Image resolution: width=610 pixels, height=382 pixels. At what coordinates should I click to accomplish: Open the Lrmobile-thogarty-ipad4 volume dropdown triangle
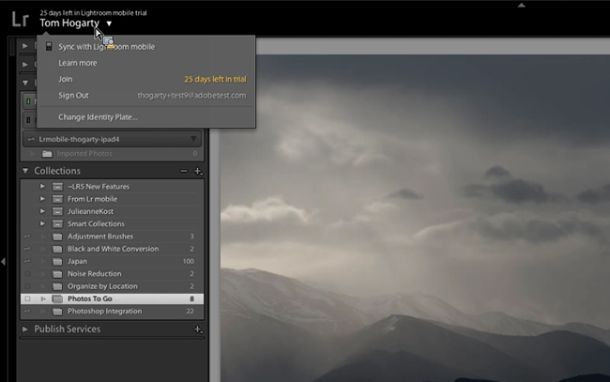[x=193, y=139]
